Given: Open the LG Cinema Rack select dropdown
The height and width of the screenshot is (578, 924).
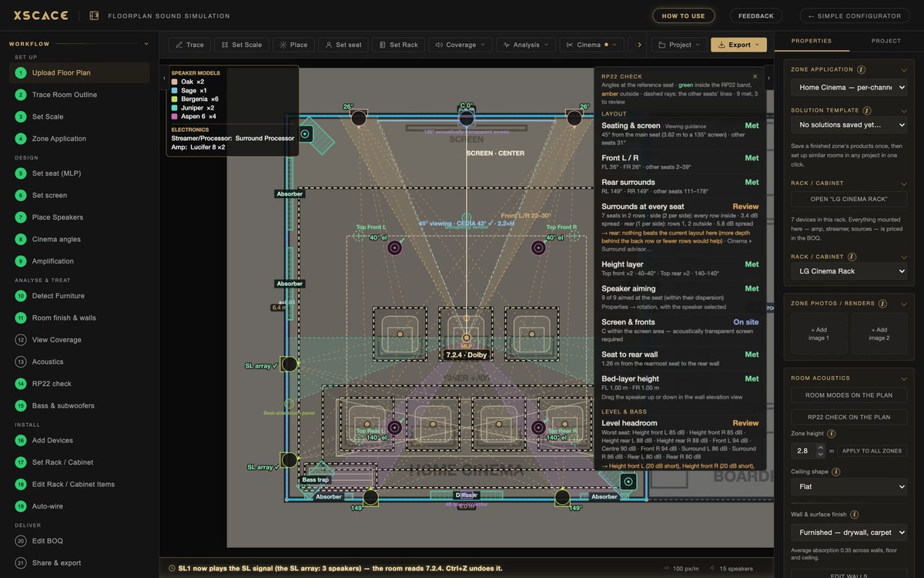Looking at the screenshot, I should pos(849,271).
